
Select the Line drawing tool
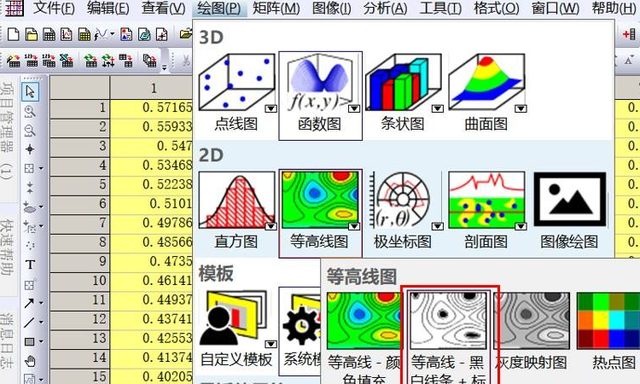[x=29, y=322]
